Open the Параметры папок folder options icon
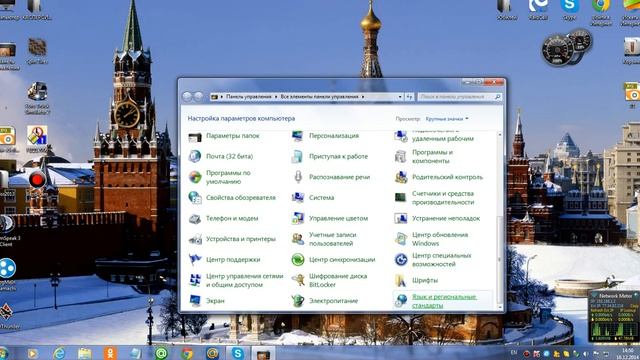The height and width of the screenshot is (360, 640). tap(195, 137)
